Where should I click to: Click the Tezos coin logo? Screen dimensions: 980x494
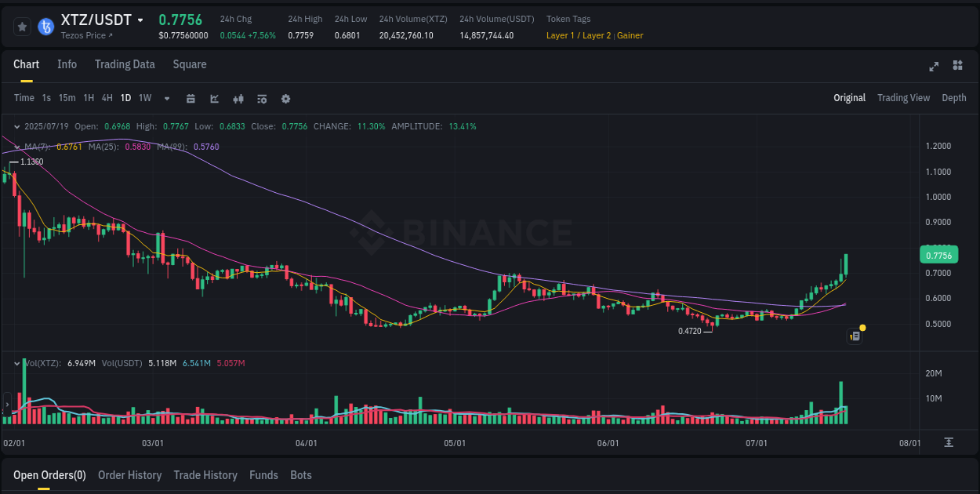click(45, 26)
